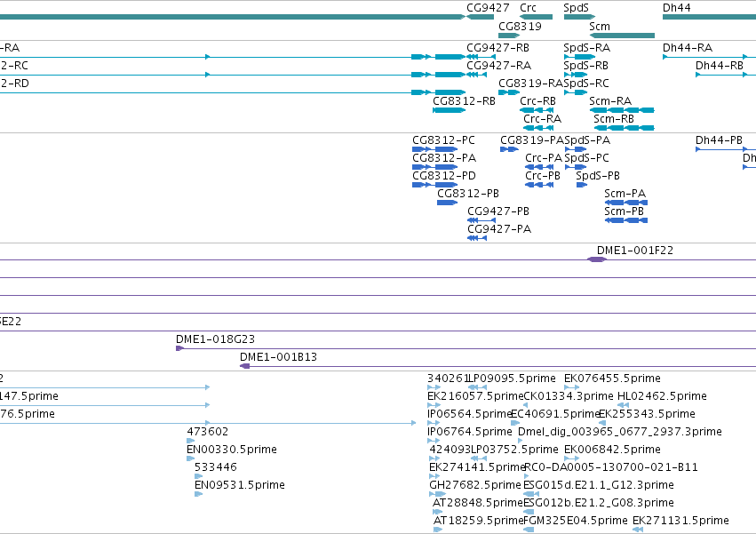Select protein CG9427-PA
This screenshot has height=534, width=756.
pos(499,229)
